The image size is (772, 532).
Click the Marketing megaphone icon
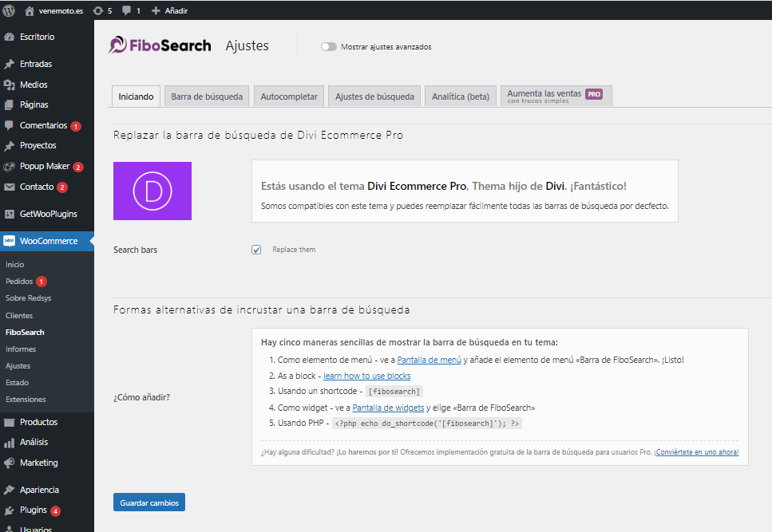click(x=9, y=463)
